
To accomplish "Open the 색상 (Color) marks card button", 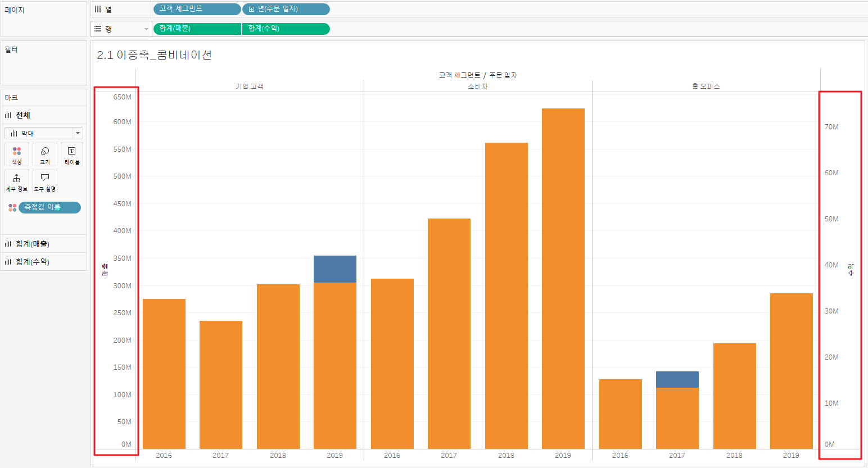I will (17, 155).
